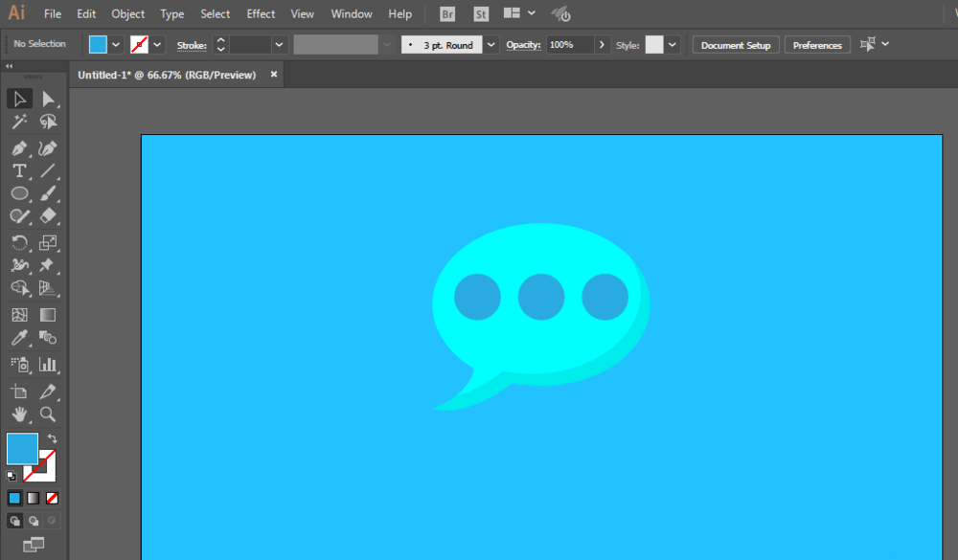Image resolution: width=958 pixels, height=560 pixels.
Task: Select the Eraser tool
Action: (48, 216)
